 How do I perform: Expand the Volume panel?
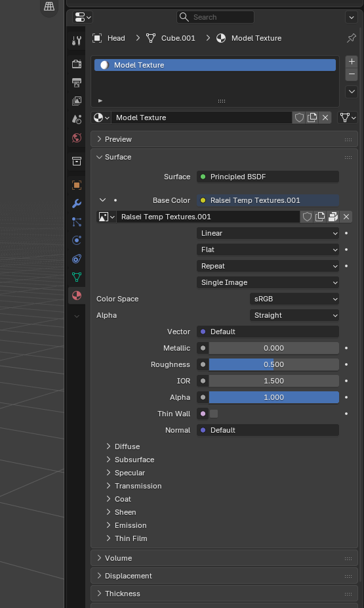[224, 558]
